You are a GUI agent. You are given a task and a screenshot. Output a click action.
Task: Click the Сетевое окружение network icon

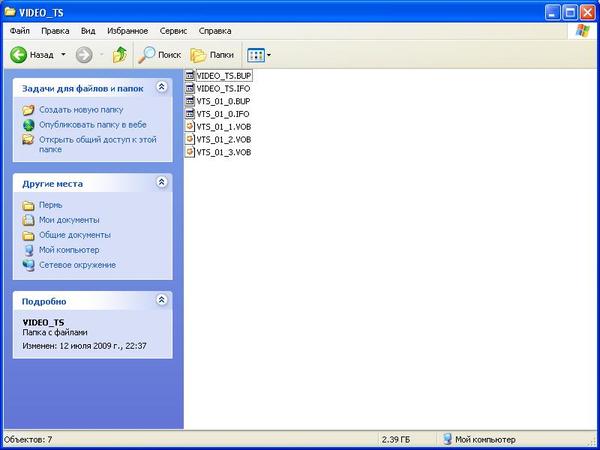pyautogui.click(x=28, y=265)
